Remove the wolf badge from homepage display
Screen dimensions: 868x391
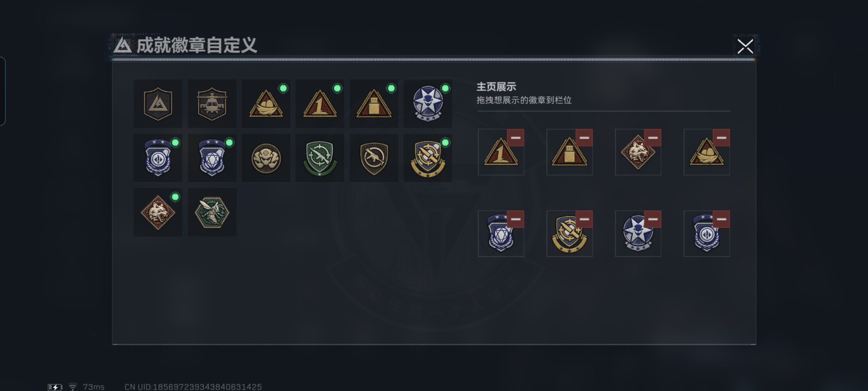tap(653, 138)
